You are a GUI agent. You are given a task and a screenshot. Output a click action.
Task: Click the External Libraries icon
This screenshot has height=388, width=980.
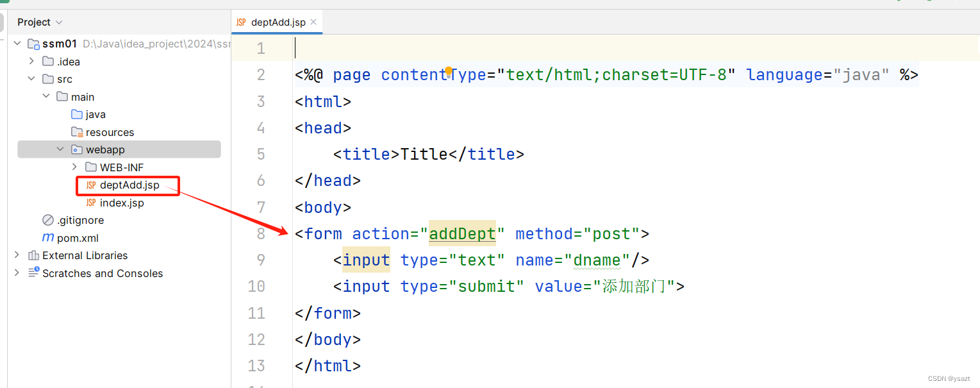coord(34,255)
